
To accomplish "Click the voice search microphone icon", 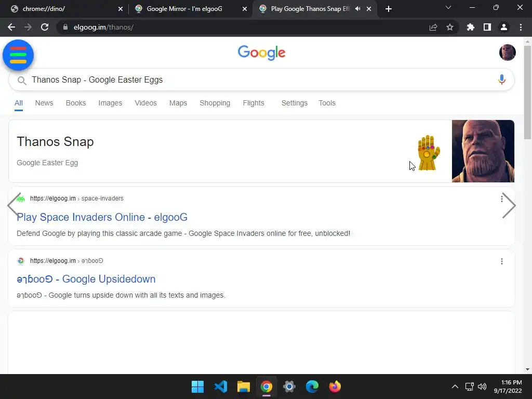I will point(501,79).
